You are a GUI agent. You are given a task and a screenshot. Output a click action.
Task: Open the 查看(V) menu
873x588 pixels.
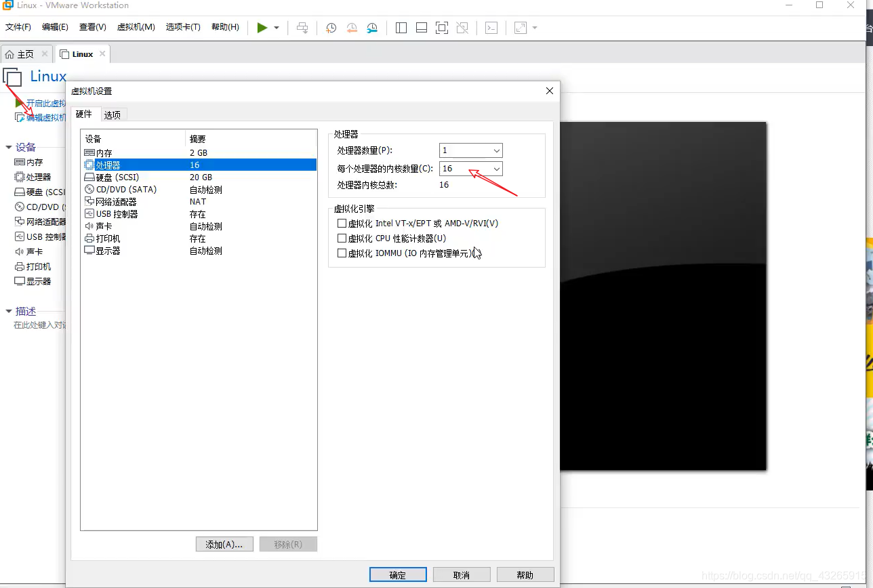(93, 27)
